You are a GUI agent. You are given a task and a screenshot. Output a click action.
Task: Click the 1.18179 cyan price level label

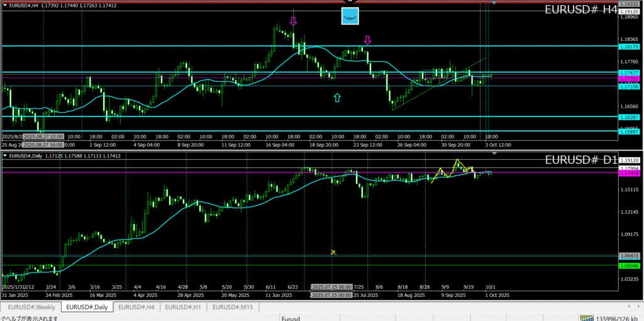(x=629, y=47)
